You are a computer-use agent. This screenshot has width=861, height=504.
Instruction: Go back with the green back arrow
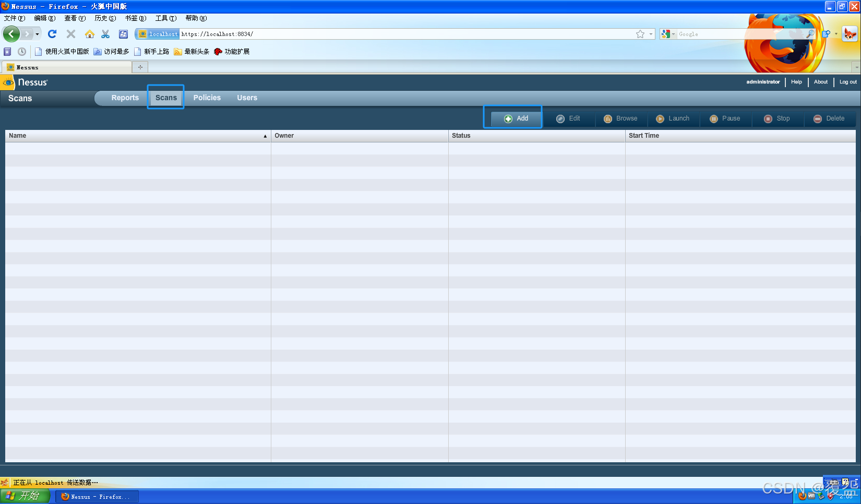[x=11, y=34]
